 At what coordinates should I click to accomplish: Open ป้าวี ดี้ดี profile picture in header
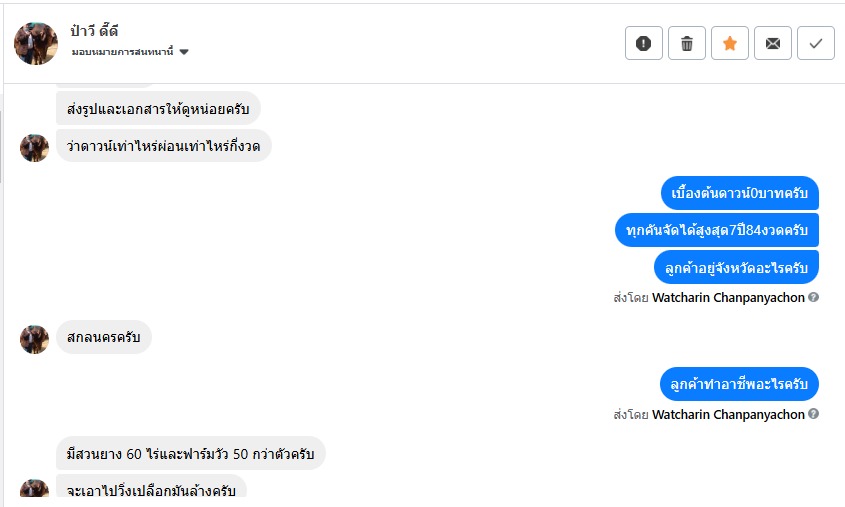(x=36, y=43)
